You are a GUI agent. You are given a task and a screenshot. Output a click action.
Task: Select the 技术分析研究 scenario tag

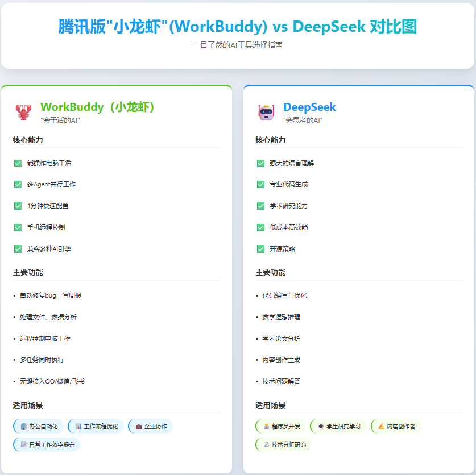pyautogui.click(x=284, y=445)
